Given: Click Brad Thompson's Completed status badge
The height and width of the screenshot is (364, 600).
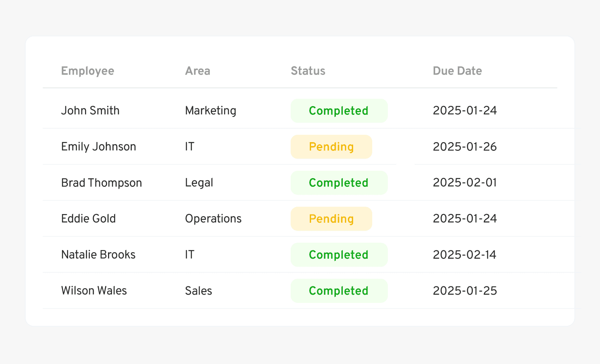Looking at the screenshot, I should click(339, 182).
